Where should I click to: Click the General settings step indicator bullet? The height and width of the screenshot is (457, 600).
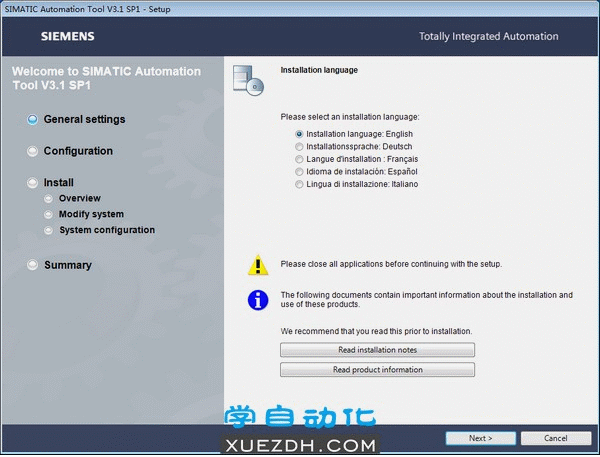[x=33, y=119]
